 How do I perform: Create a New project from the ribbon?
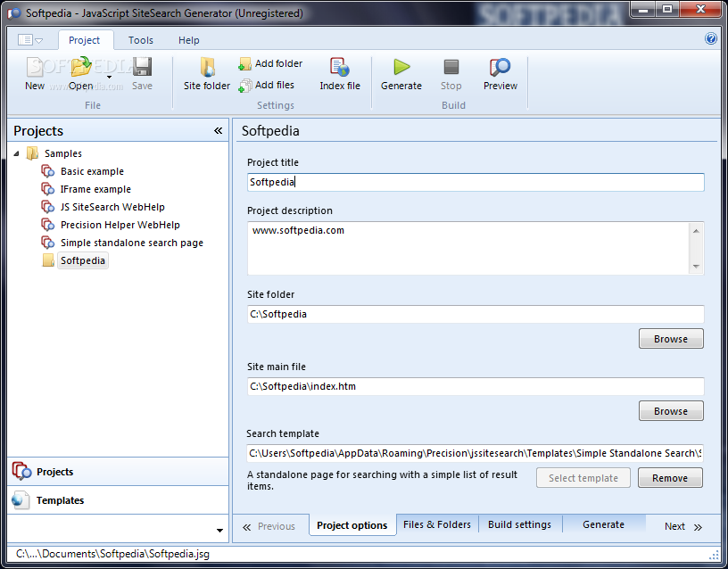pyautogui.click(x=35, y=73)
